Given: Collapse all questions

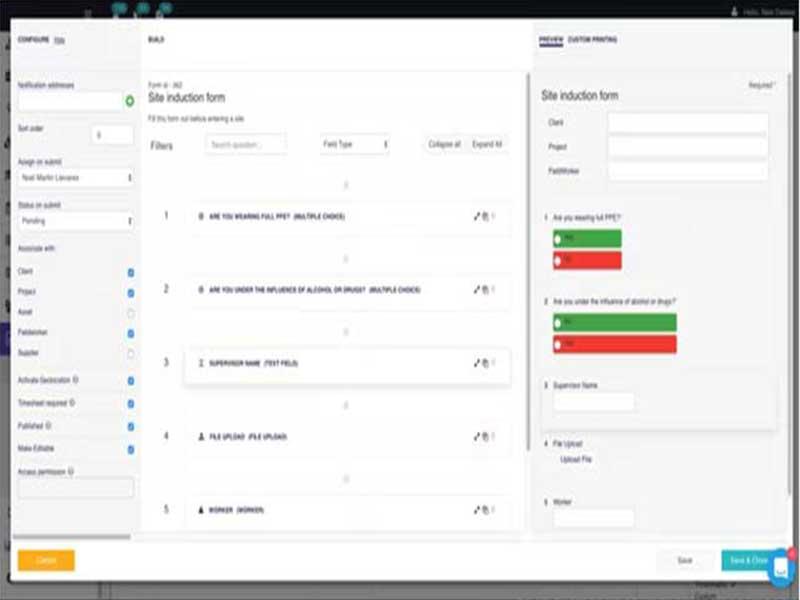Looking at the screenshot, I should coord(444,144).
